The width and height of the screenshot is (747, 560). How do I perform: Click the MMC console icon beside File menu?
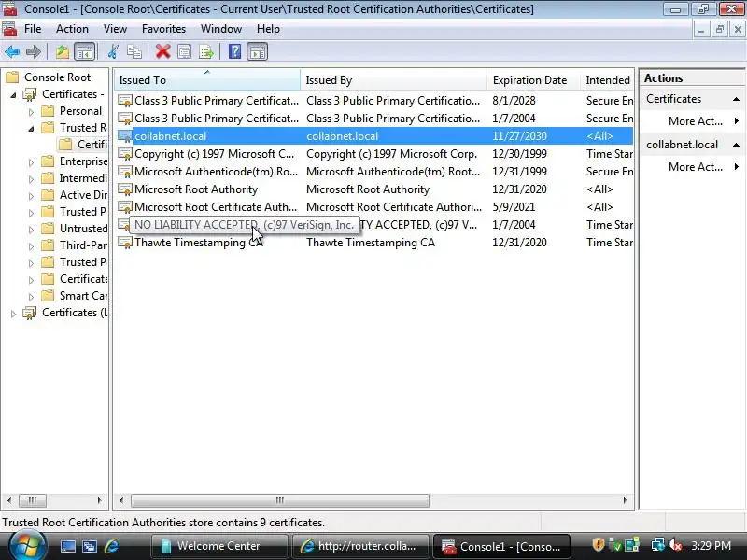9,29
